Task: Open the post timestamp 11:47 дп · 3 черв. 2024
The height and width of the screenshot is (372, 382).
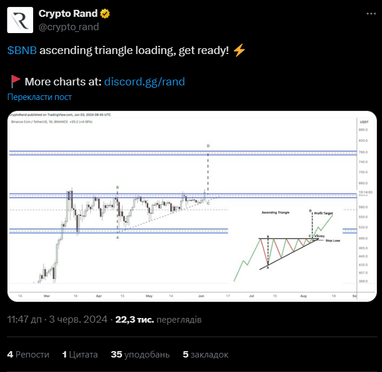Action: pos(57,320)
